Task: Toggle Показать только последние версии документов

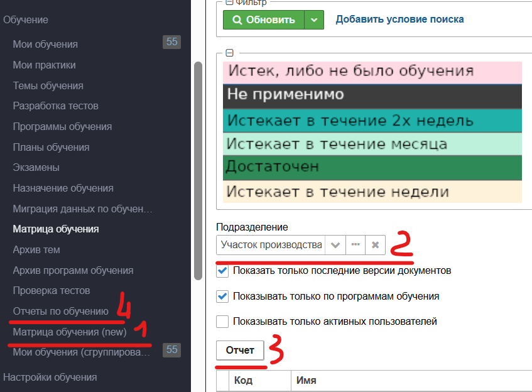Action: point(222,271)
